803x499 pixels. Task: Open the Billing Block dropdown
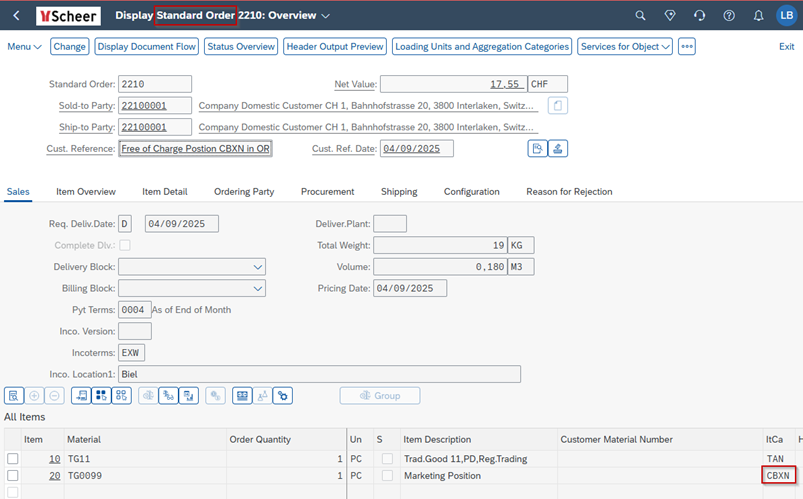[x=258, y=288]
